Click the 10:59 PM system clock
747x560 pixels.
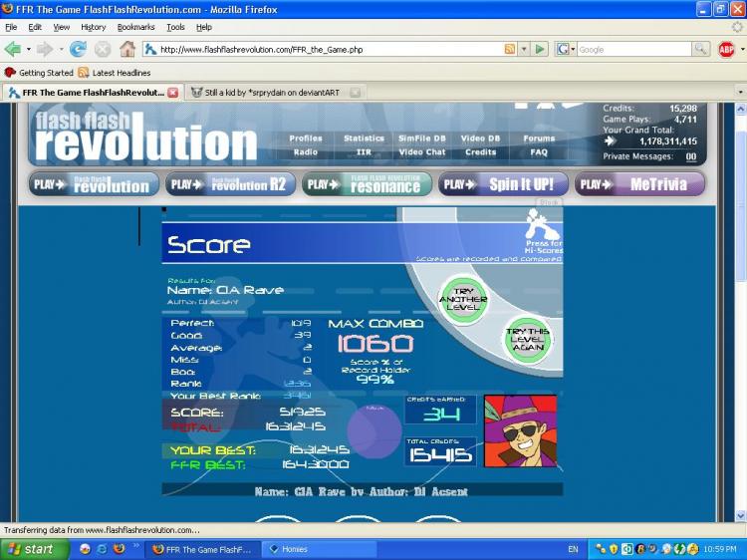pos(720,549)
